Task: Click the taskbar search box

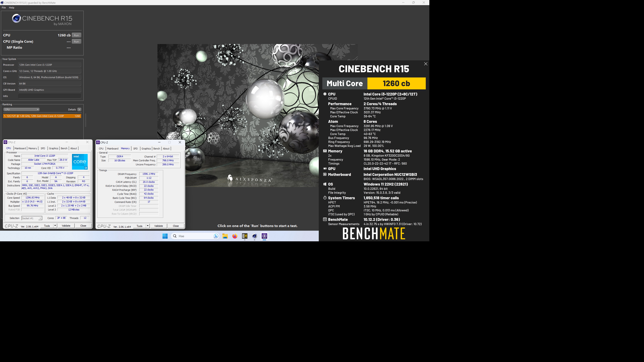Action: point(195,236)
